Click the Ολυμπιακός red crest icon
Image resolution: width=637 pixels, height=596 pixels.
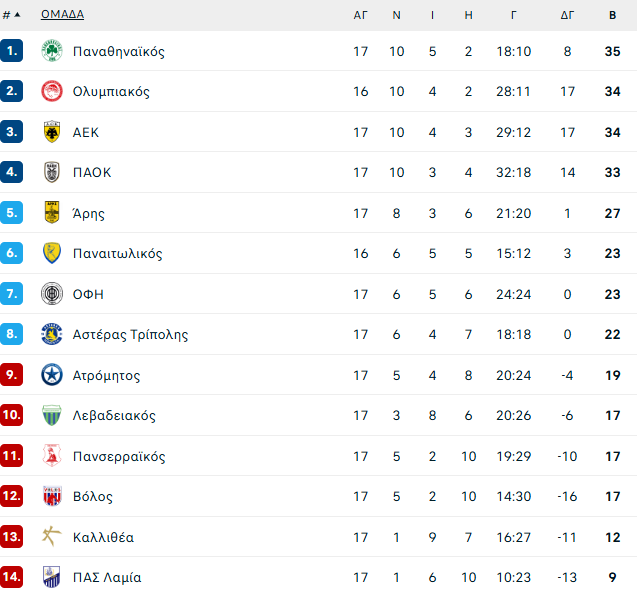[x=52, y=91]
